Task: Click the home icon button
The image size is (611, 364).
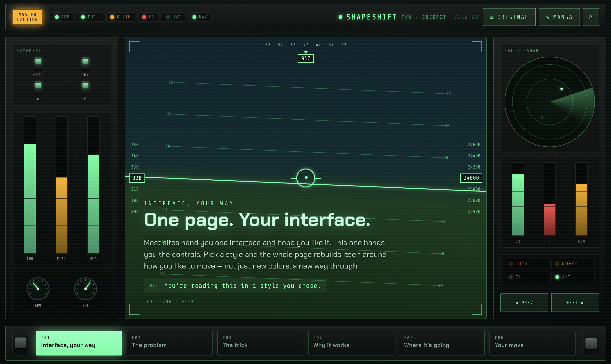Action: tap(591, 17)
